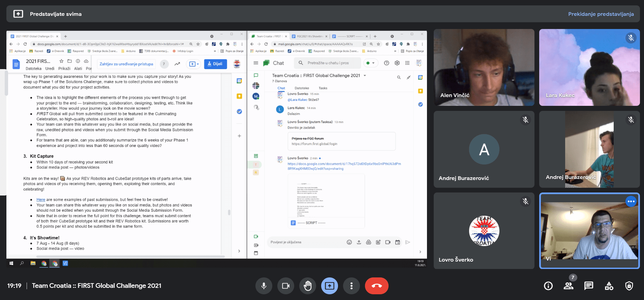Viewport: 644px width, 300px height.
Task: Leave call with red hang-up button
Action: pyautogui.click(x=377, y=286)
